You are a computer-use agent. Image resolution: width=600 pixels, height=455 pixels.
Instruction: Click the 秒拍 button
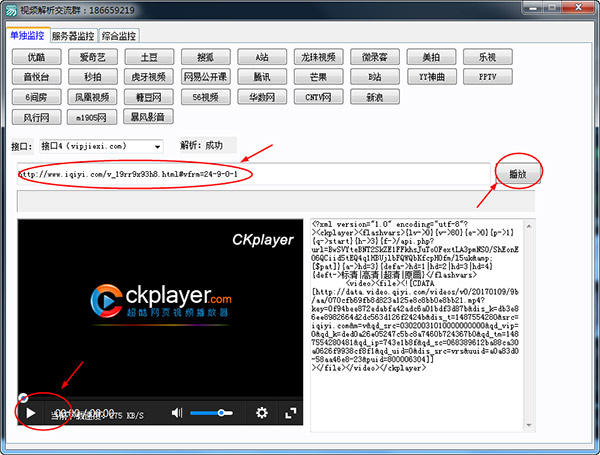(x=93, y=77)
